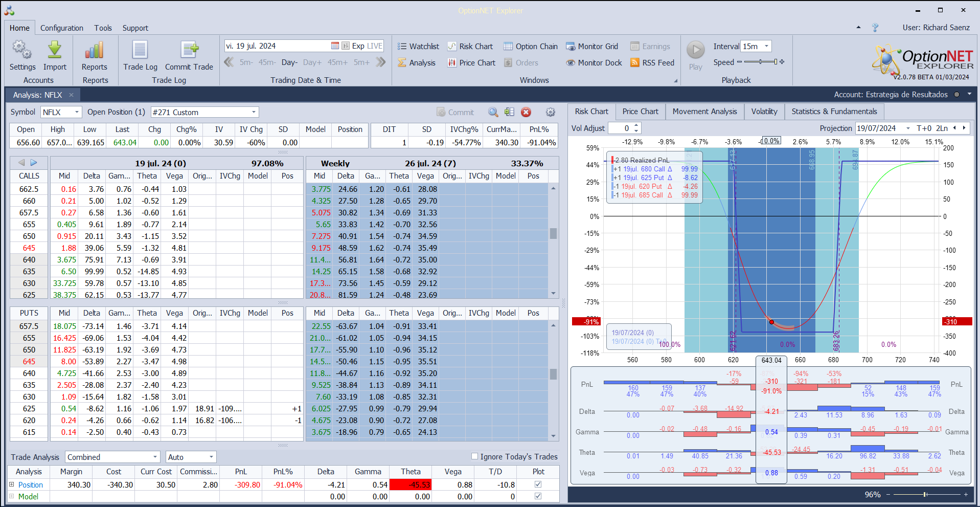Screen dimensions: 980x507
Task: Open Risk Chart from the Windows ribbon group
Action: click(470, 47)
